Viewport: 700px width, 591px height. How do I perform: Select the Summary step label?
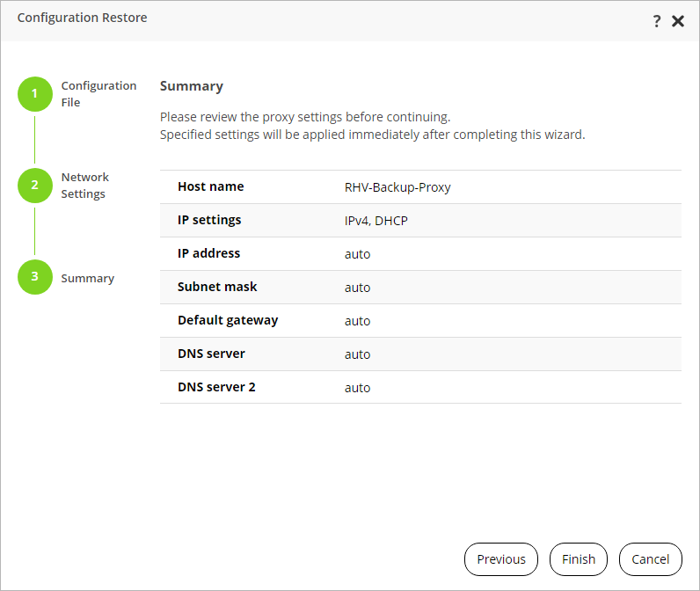pyautogui.click(x=88, y=278)
